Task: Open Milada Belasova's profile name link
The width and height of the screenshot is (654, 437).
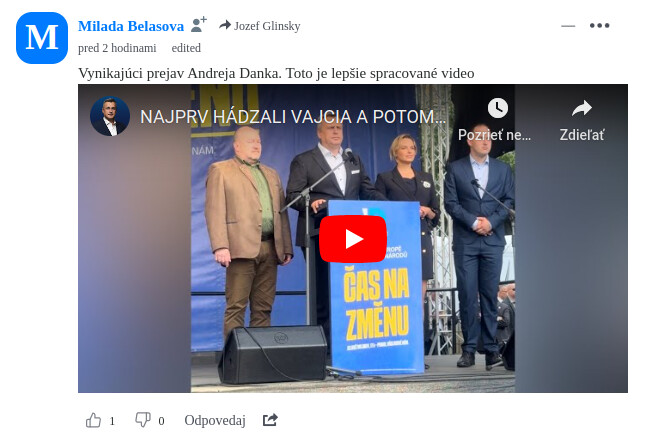Action: [x=131, y=26]
